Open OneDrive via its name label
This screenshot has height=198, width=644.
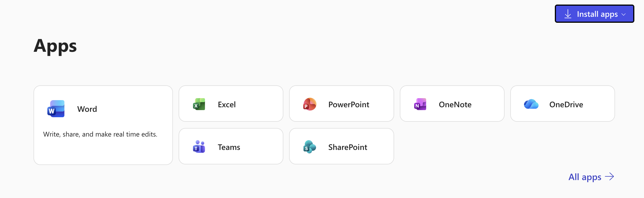[566, 104]
